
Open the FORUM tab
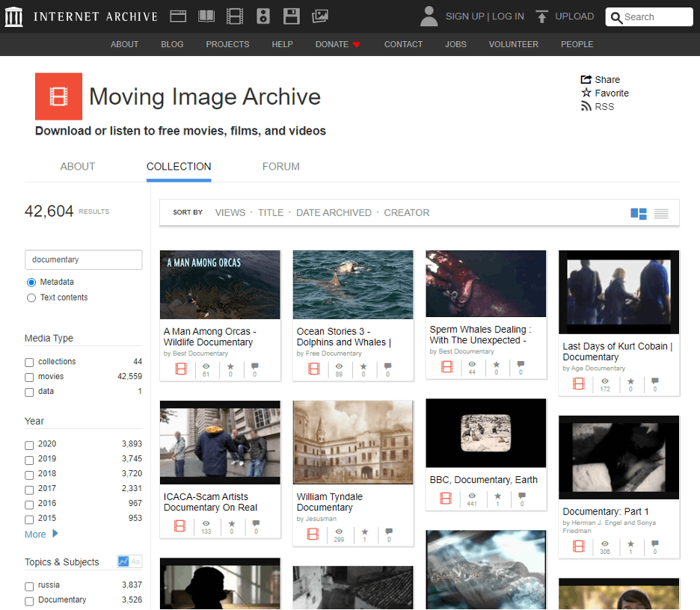point(280,167)
